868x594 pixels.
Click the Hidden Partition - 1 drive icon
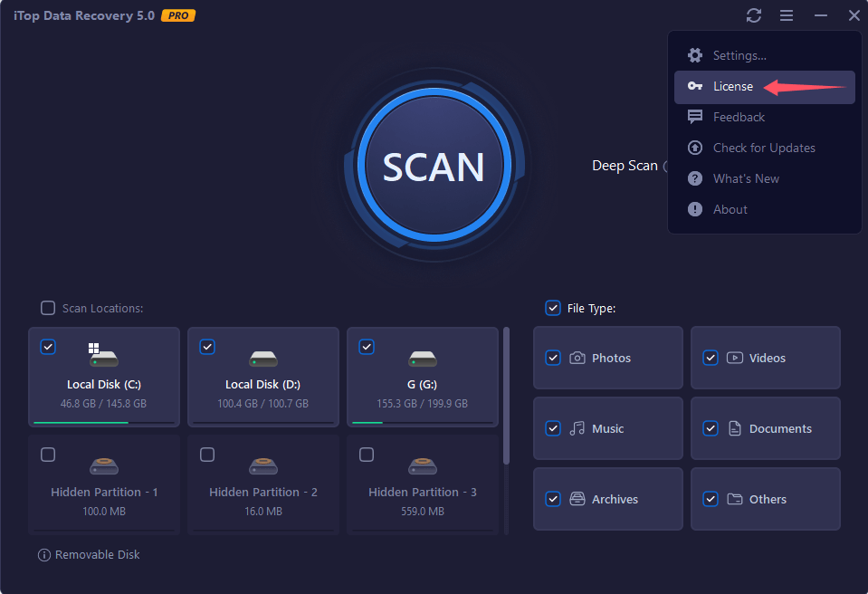coord(103,465)
